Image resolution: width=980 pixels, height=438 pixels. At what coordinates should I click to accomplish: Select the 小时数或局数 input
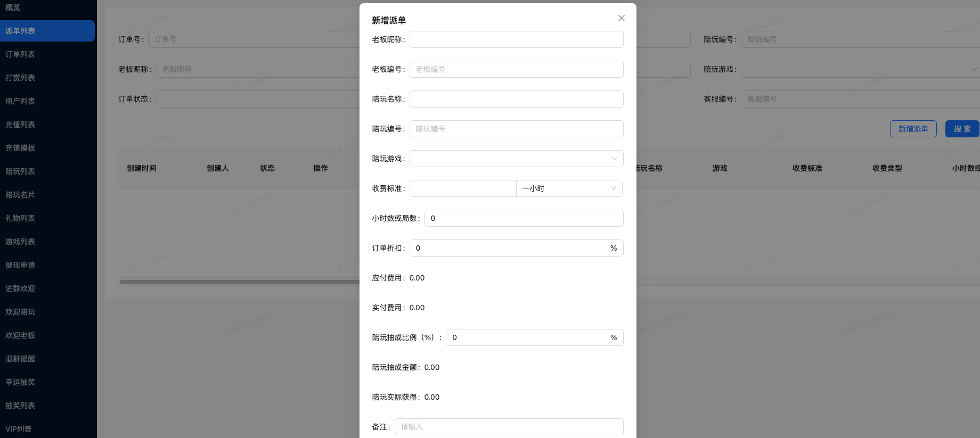(524, 218)
